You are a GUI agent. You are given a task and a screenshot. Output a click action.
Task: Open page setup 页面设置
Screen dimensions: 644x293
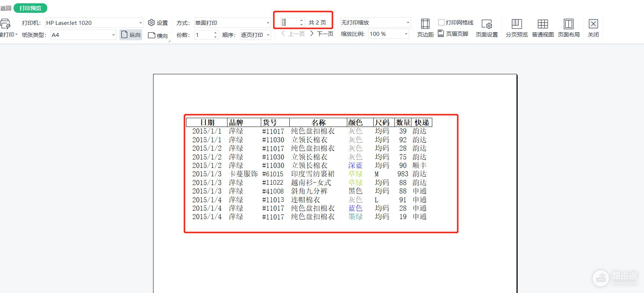[486, 28]
